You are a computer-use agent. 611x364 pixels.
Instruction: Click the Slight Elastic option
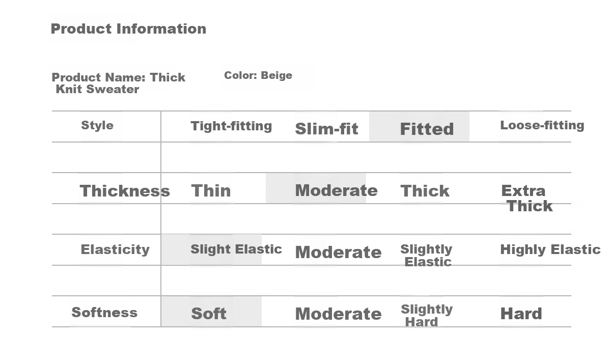236,249
